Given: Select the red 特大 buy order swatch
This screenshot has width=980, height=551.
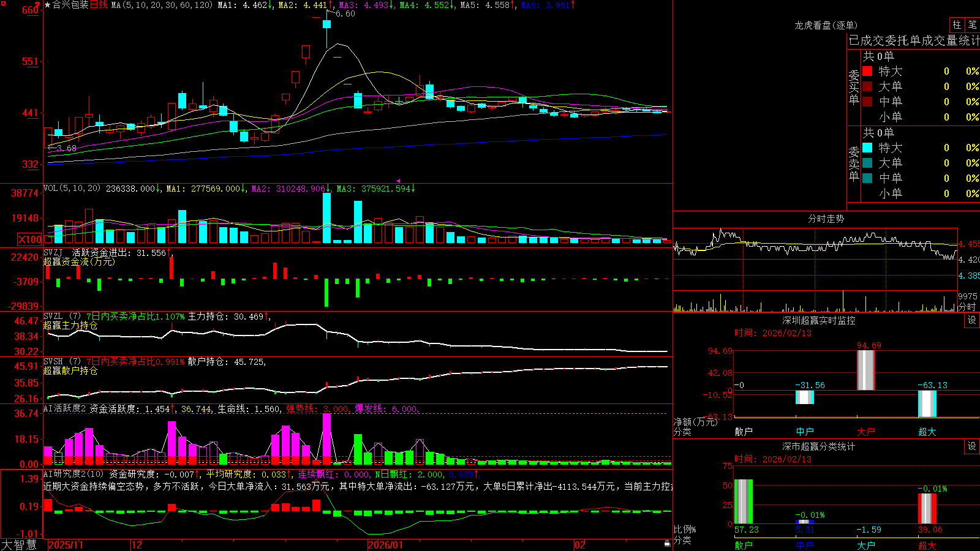Looking at the screenshot, I should (867, 71).
